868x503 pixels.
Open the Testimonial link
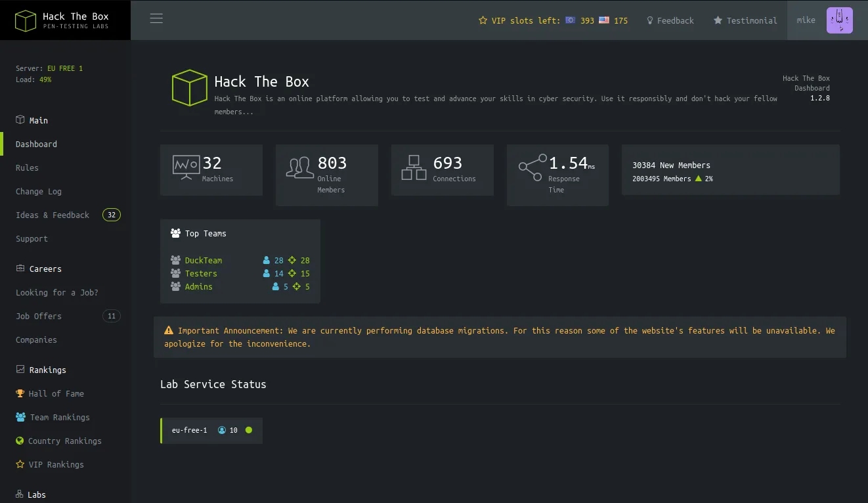[x=745, y=20]
